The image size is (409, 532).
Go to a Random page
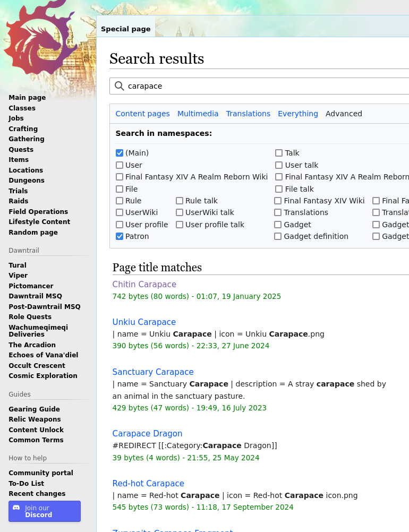33,233
